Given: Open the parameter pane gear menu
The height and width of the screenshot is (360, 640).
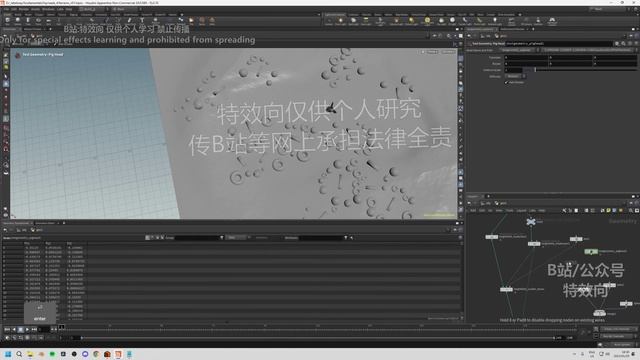Looking at the screenshot, I should point(617,43).
